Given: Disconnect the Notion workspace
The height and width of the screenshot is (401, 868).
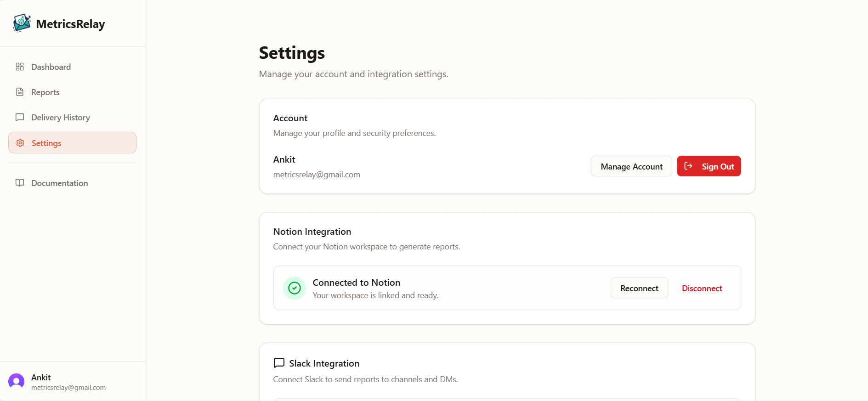Looking at the screenshot, I should click(702, 288).
